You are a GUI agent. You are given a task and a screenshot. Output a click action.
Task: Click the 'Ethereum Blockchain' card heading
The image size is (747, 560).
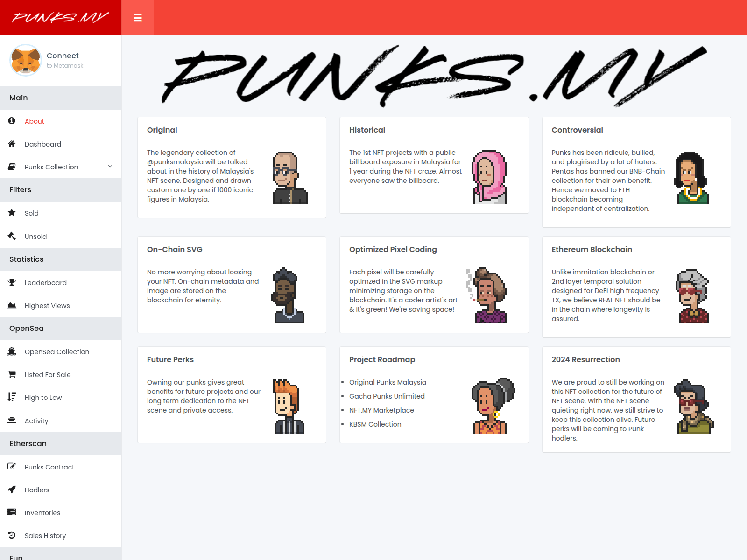point(592,249)
